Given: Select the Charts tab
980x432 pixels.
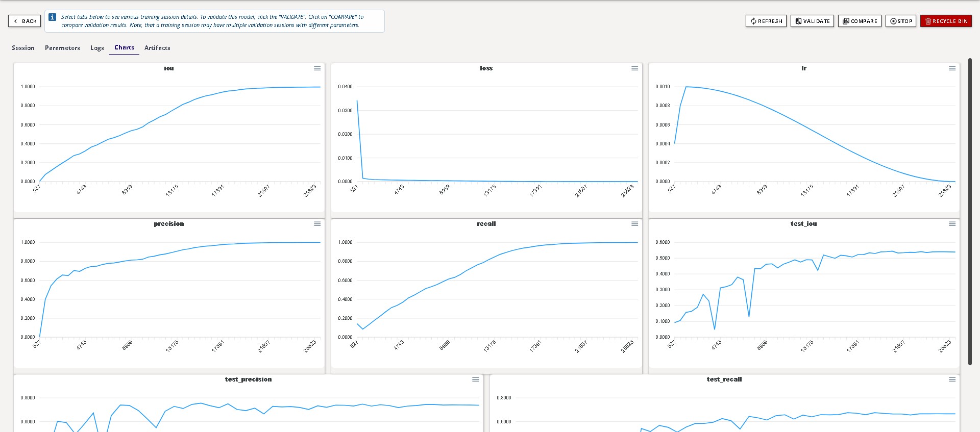Looking at the screenshot, I should pos(124,47).
